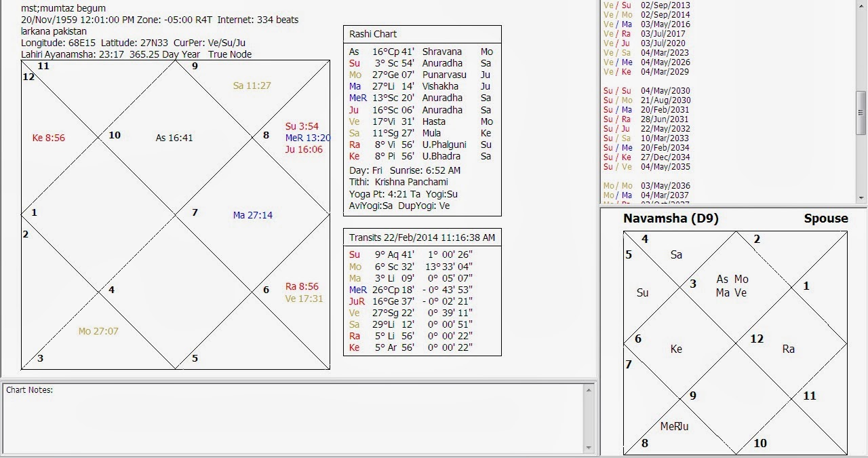
Task: Click the Ju 16°Sc 06' row
Action: pos(421,110)
